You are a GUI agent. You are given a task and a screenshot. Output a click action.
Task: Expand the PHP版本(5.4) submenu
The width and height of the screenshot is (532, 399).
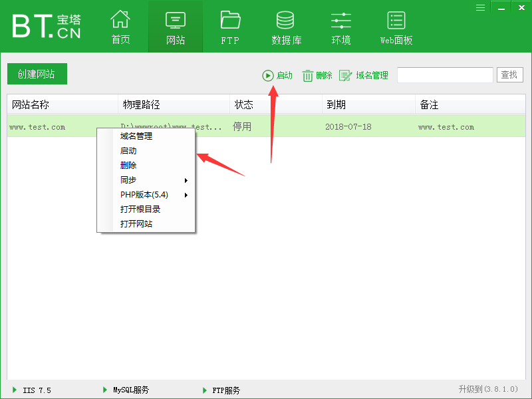click(x=140, y=195)
